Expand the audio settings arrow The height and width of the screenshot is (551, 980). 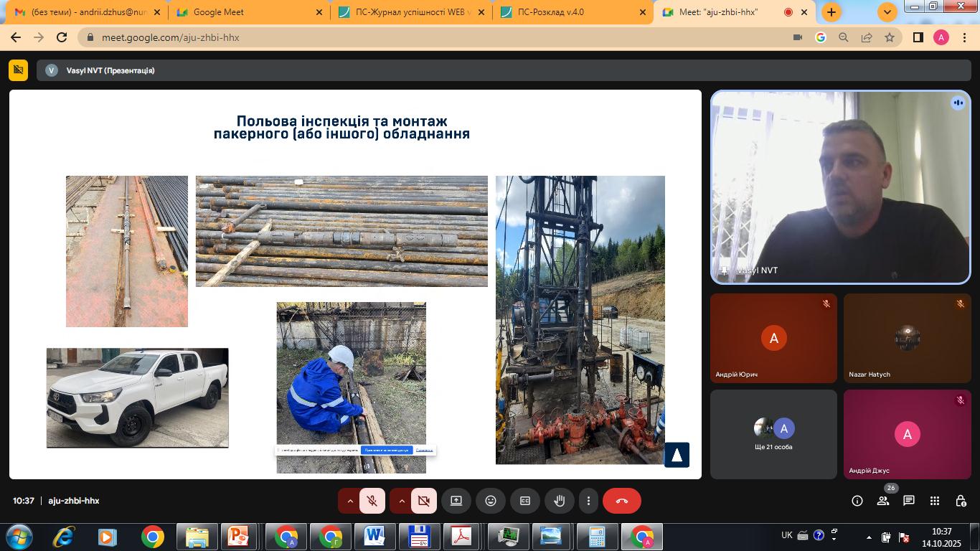(x=350, y=501)
